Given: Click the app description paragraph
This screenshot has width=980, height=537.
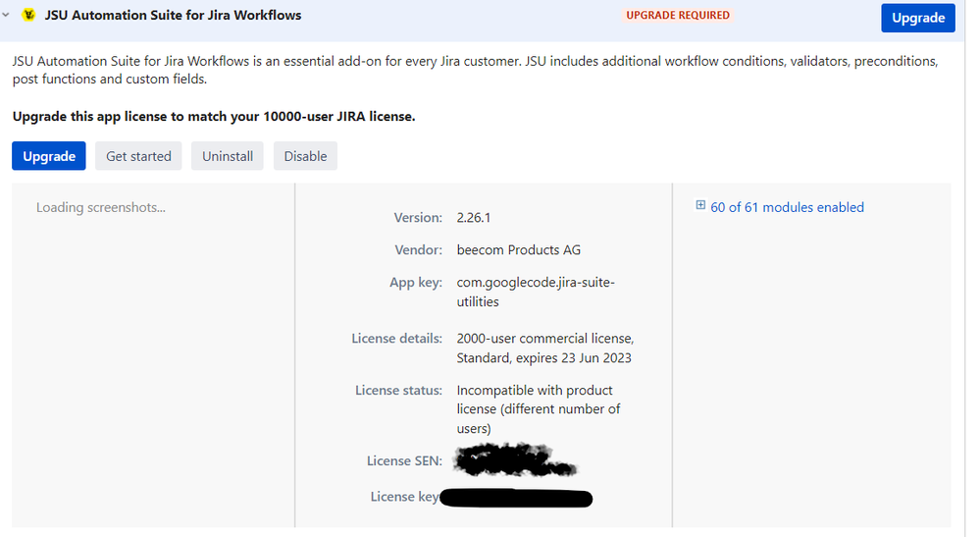Looking at the screenshot, I should pos(475,70).
